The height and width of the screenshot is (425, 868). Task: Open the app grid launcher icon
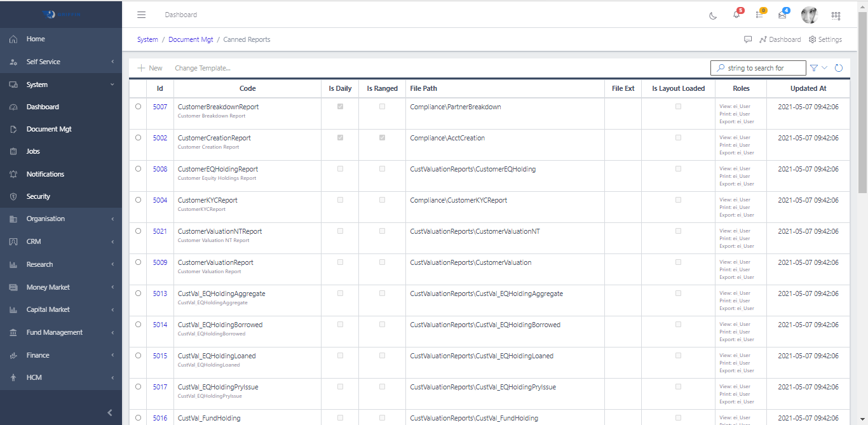836,15
